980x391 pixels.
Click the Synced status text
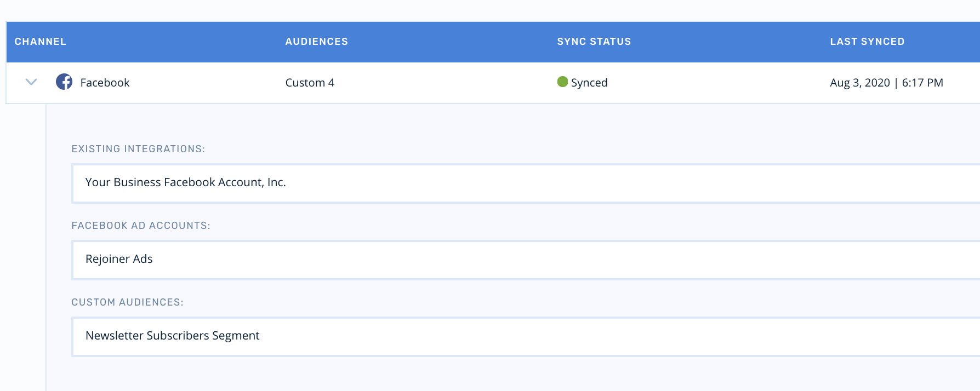click(589, 83)
